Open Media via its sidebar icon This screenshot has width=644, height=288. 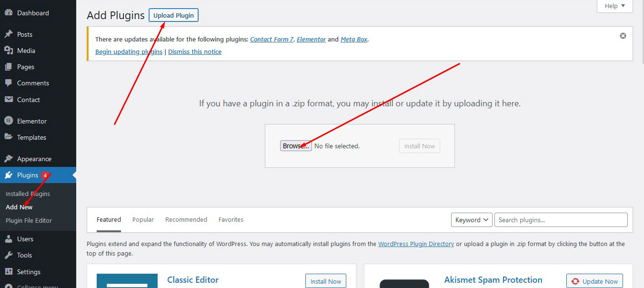coord(9,51)
